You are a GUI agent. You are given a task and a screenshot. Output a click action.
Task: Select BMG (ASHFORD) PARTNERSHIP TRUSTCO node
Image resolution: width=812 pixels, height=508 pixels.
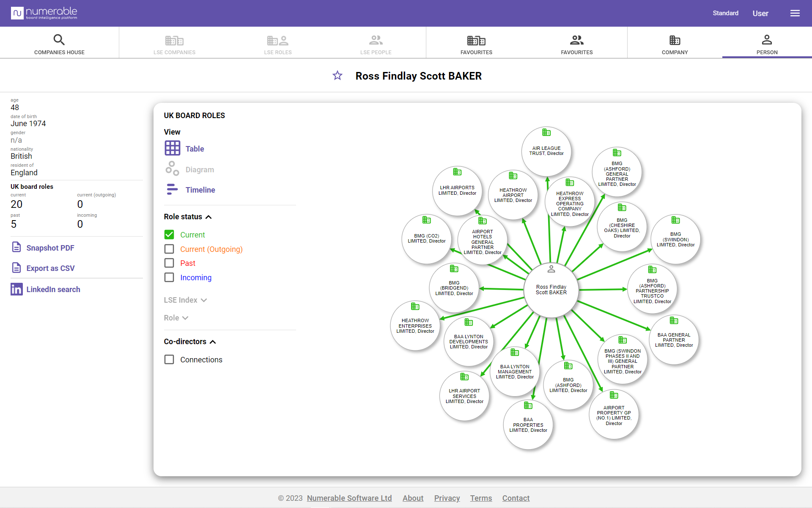pyautogui.click(x=652, y=289)
